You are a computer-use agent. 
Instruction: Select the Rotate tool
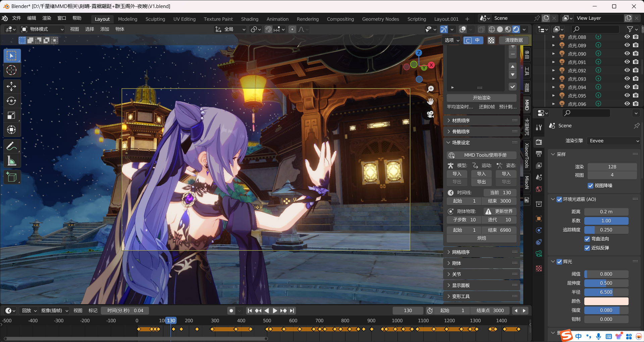click(x=11, y=101)
